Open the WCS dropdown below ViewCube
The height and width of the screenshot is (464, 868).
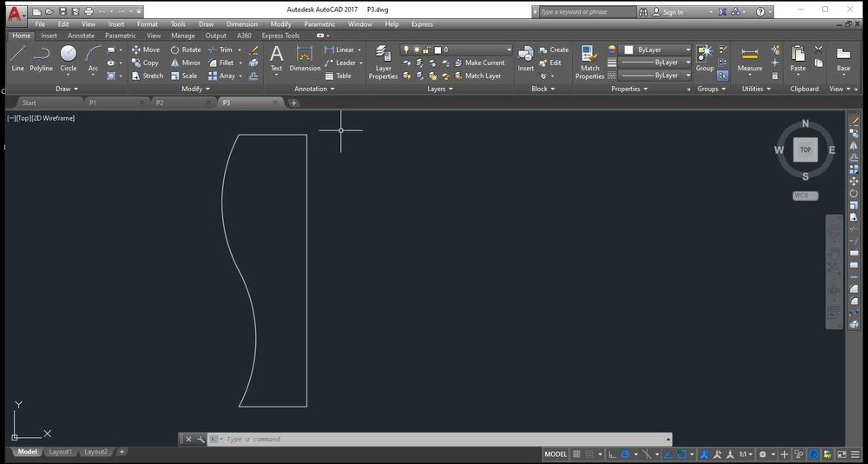pos(806,196)
